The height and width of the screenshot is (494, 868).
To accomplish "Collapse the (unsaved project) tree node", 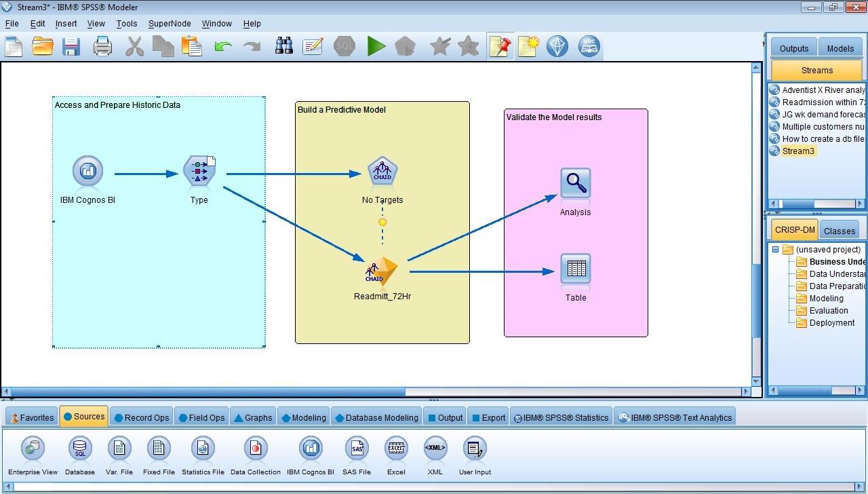I will point(775,249).
